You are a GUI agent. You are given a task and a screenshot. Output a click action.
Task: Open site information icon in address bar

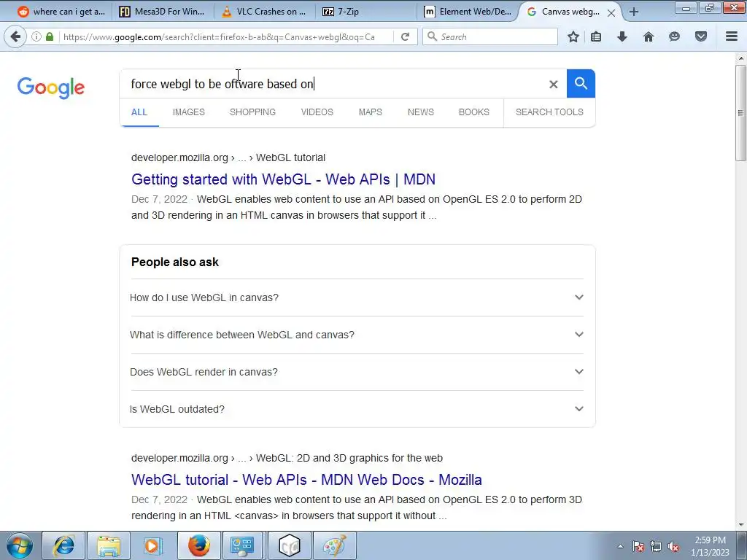(x=36, y=36)
